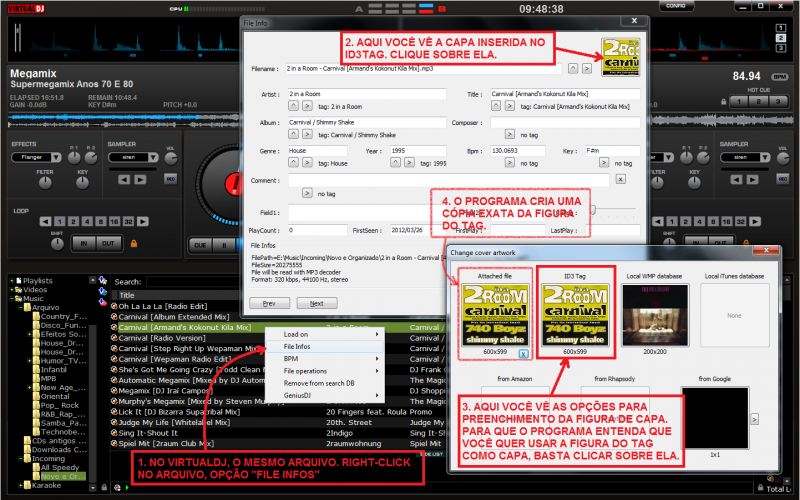Click left deck loop SHIFT knob
The image size is (800, 500).
click(57, 244)
